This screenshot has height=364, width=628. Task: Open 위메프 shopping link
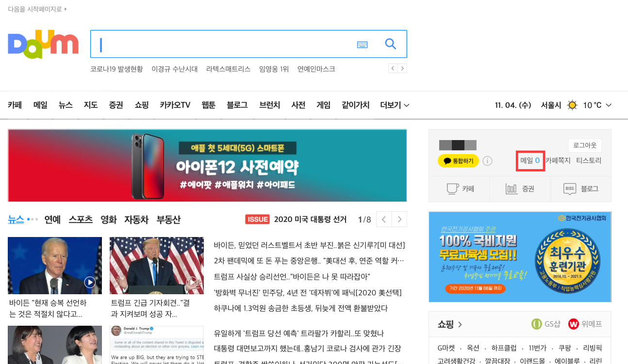tap(585, 324)
